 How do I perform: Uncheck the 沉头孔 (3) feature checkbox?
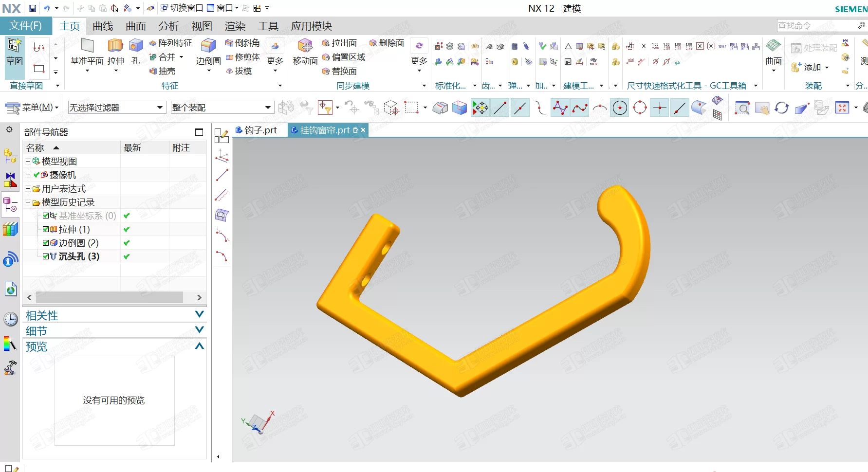[46, 256]
